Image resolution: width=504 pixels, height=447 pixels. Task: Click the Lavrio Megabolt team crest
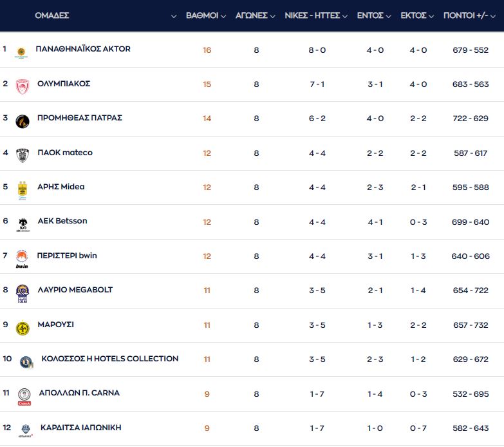click(23, 293)
